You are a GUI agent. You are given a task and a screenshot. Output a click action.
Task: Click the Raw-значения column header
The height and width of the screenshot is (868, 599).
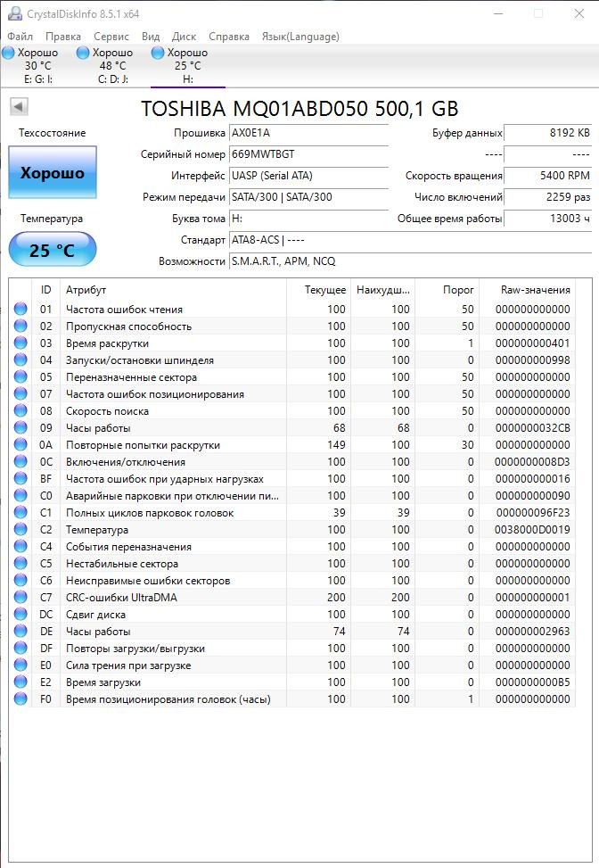[525, 290]
